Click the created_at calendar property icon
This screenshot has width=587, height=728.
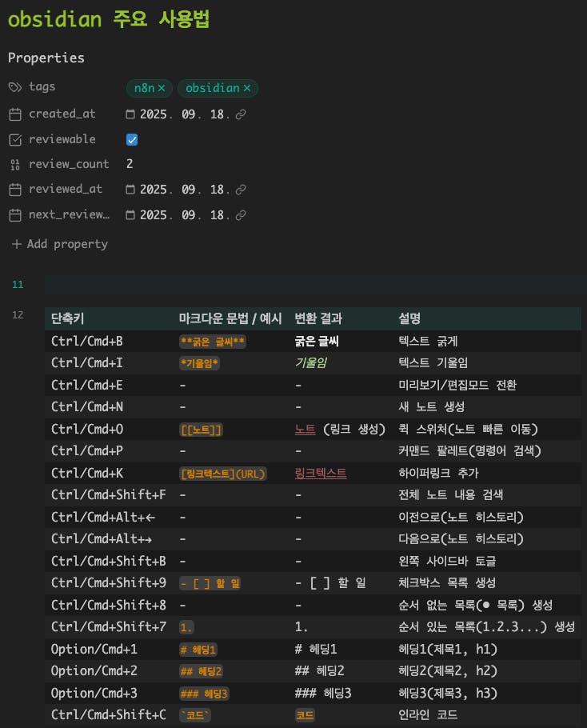point(15,114)
